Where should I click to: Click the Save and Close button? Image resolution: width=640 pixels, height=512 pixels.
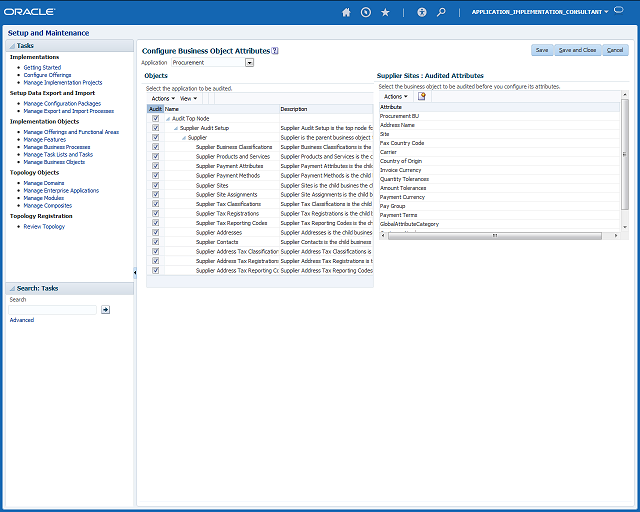(577, 50)
